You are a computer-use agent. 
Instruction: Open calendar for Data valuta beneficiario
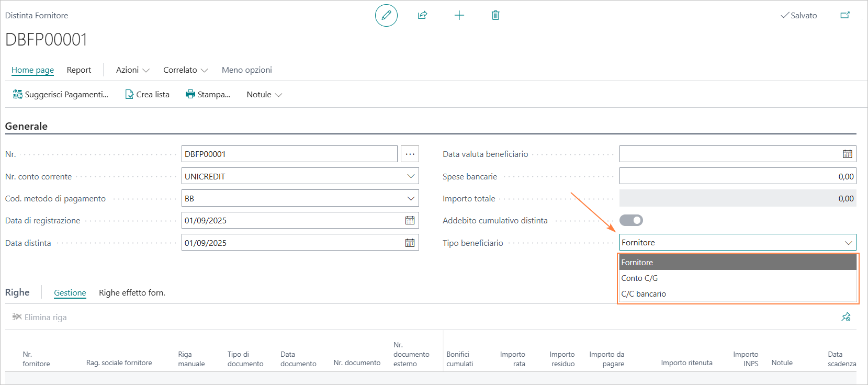[847, 154]
